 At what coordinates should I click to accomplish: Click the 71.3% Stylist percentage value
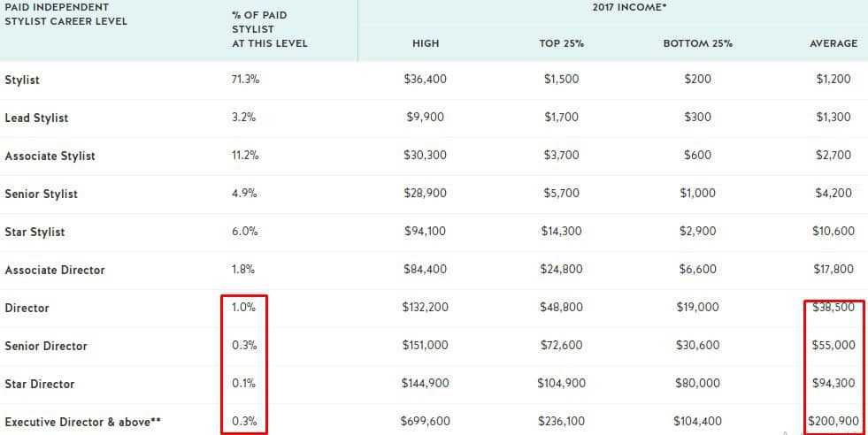pos(245,80)
